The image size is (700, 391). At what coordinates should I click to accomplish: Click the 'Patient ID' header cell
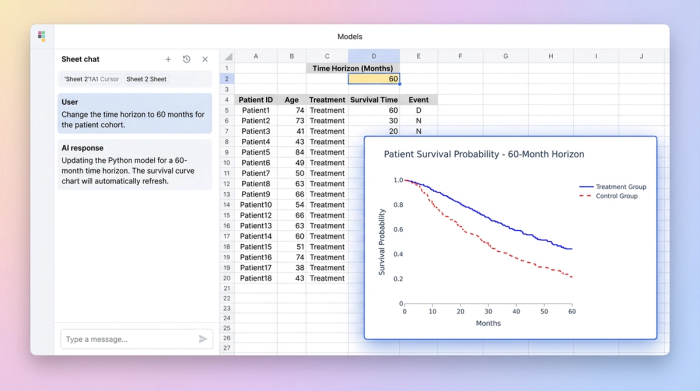tap(256, 100)
